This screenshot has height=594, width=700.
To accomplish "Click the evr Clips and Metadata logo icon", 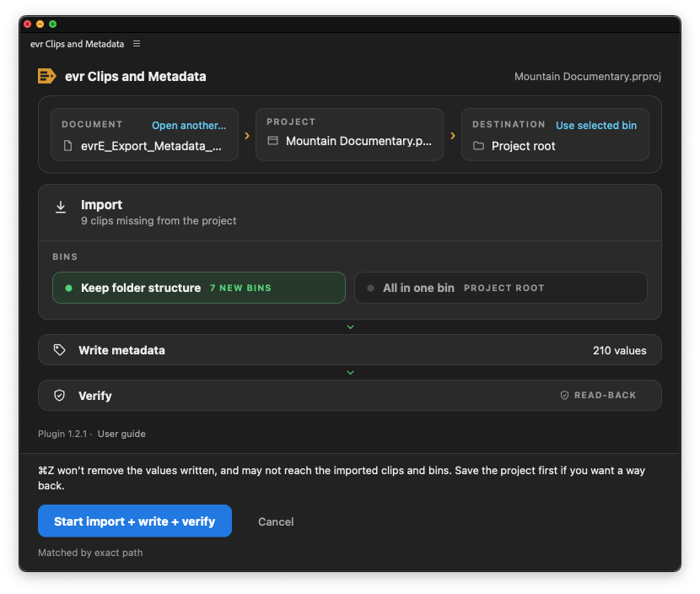I will (47, 77).
